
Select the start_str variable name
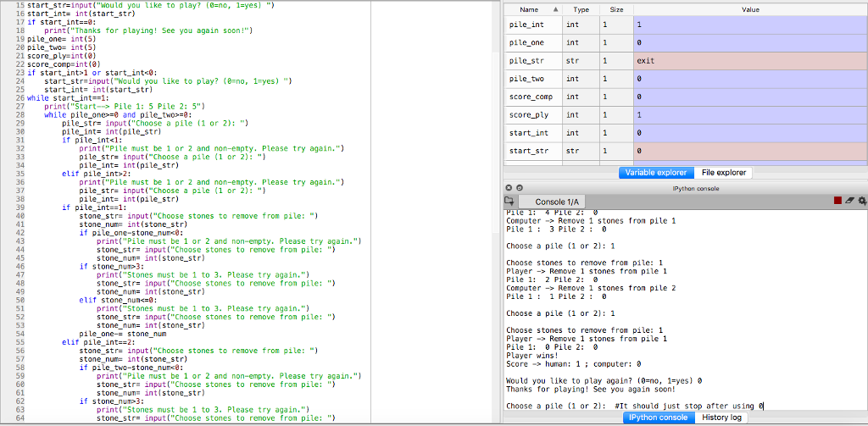[527, 151]
